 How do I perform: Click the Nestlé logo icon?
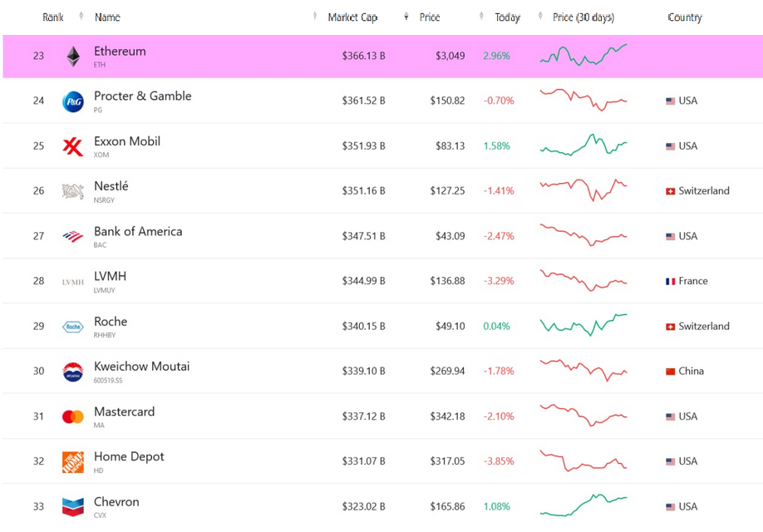[x=73, y=191]
